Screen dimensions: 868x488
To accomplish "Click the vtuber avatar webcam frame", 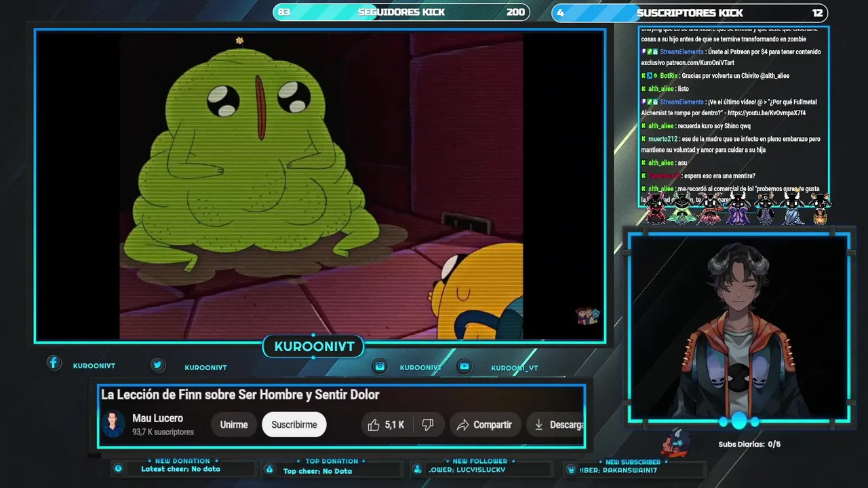I will pos(738,328).
